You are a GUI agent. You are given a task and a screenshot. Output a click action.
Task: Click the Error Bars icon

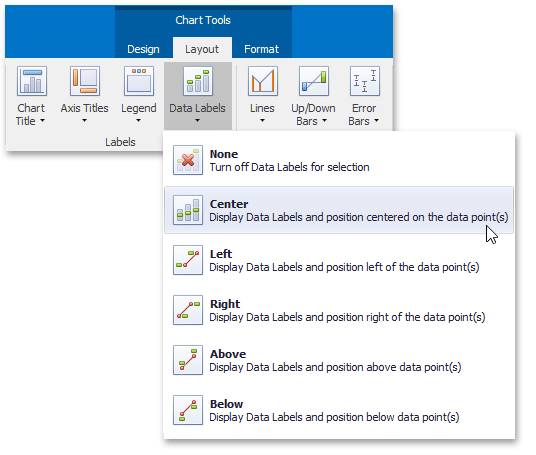365,81
